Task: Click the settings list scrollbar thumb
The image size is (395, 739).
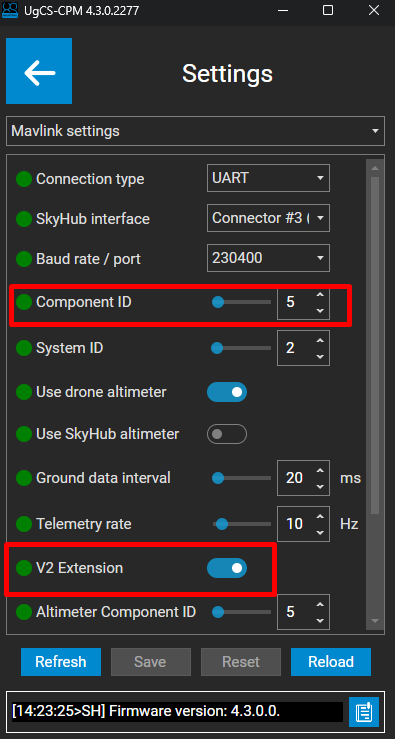Action: 375,345
